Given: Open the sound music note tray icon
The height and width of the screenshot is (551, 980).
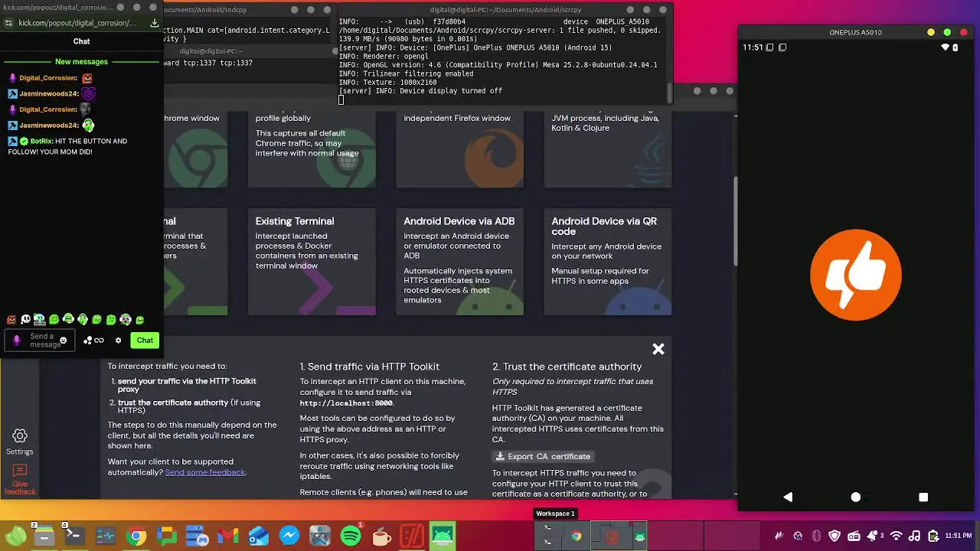Looking at the screenshot, I should (915, 536).
